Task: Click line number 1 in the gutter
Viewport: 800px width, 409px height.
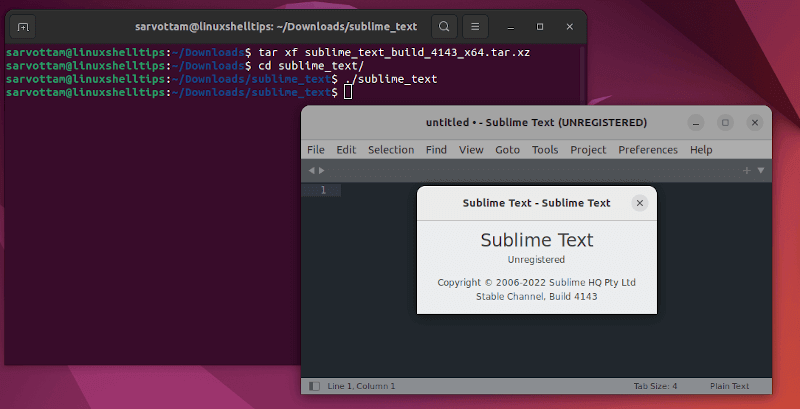Action: point(321,190)
